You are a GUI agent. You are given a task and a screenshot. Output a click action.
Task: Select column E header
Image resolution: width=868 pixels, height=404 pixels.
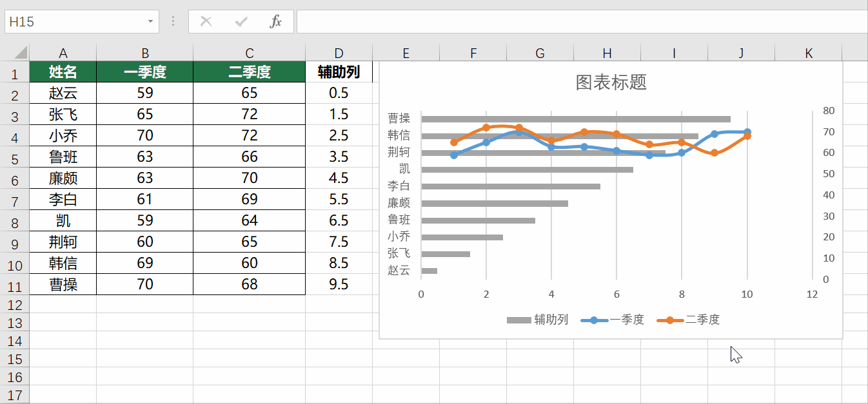[x=406, y=53]
